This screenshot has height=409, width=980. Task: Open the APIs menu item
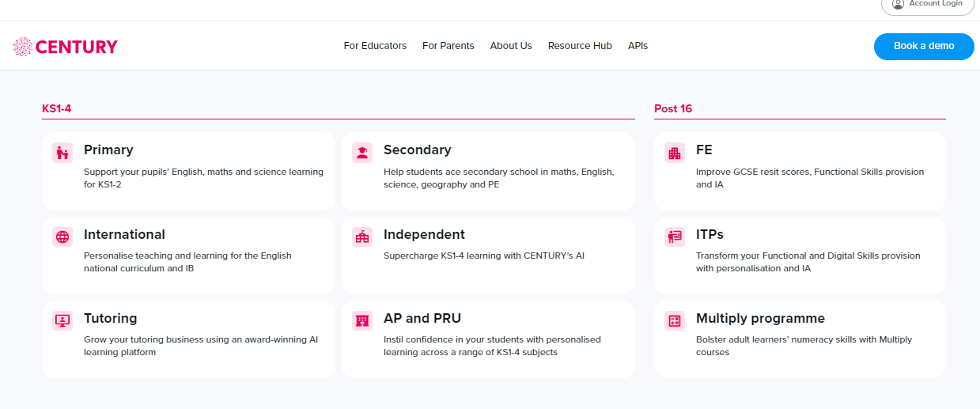click(638, 46)
